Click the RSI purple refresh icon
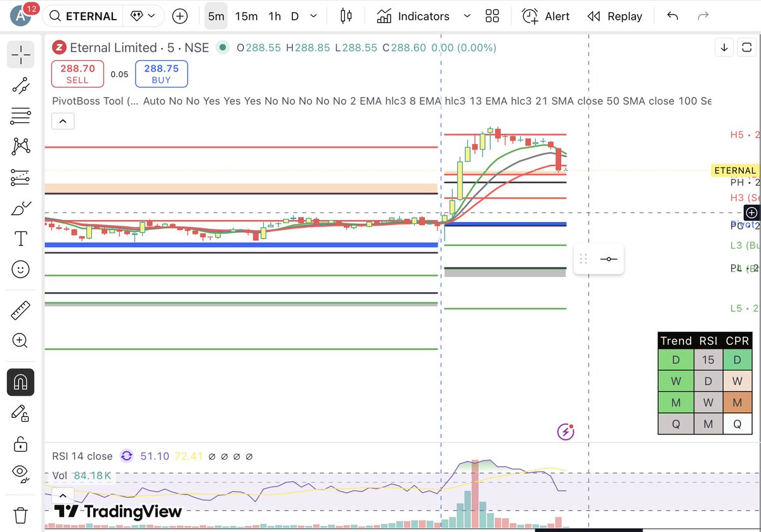Screen dimensions: 761x532 tap(126, 456)
